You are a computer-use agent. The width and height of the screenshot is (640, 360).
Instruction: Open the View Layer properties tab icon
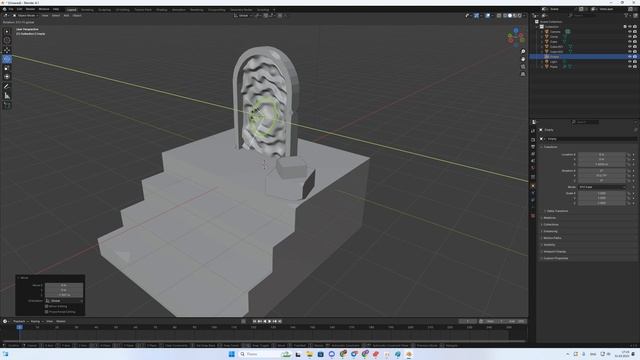pyautogui.click(x=533, y=154)
